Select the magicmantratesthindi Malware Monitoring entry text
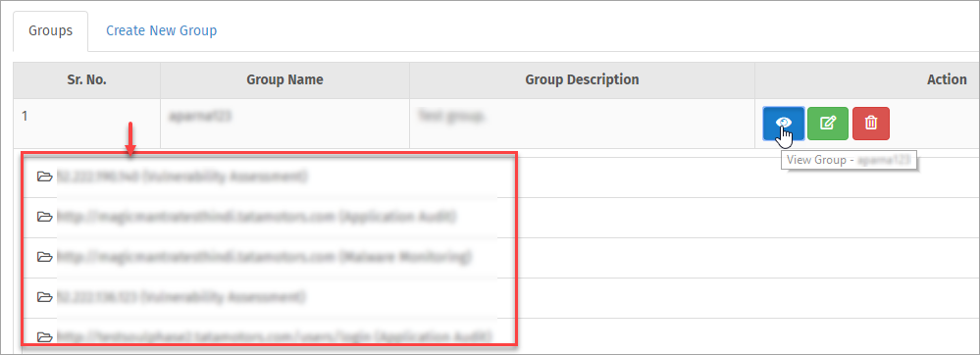 [264, 257]
